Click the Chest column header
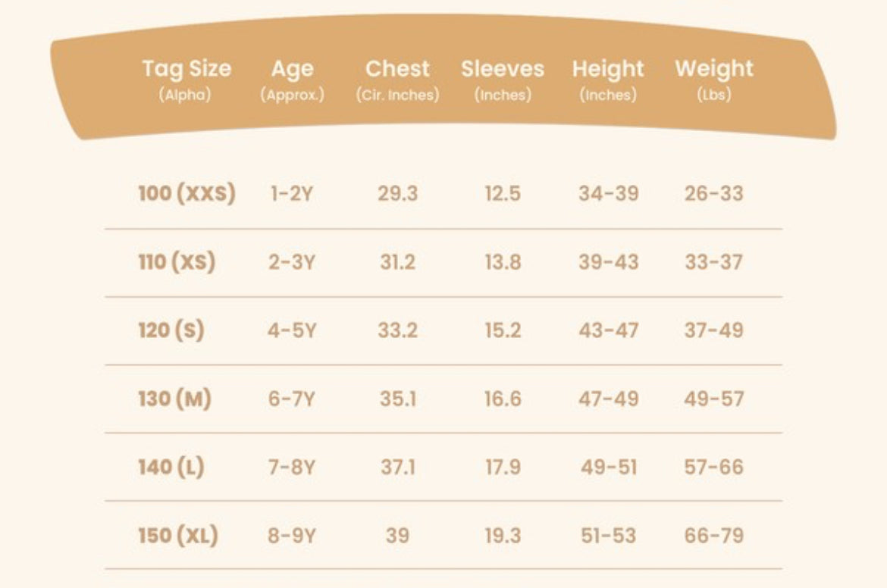 [397, 69]
